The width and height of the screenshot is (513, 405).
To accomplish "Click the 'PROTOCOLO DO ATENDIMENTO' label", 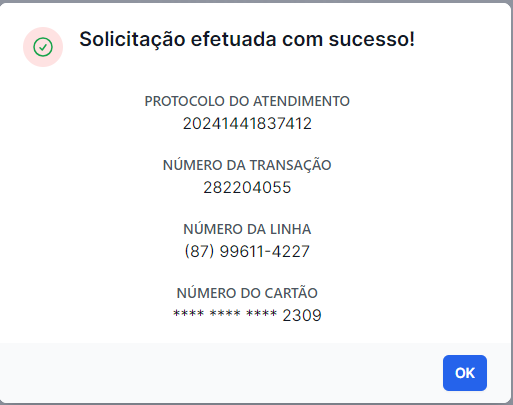I will (247, 101).
